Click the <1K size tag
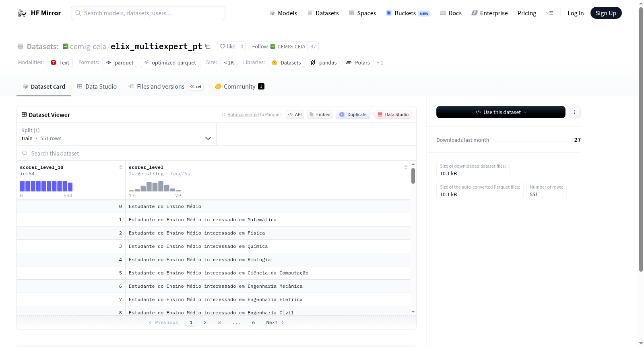 (229, 62)
